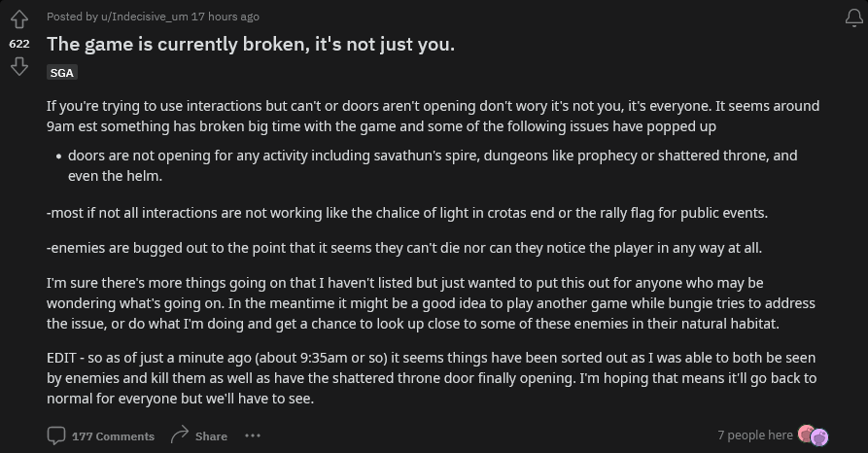Click the share arrow icon
This screenshot has height=453, width=868.
click(179, 436)
